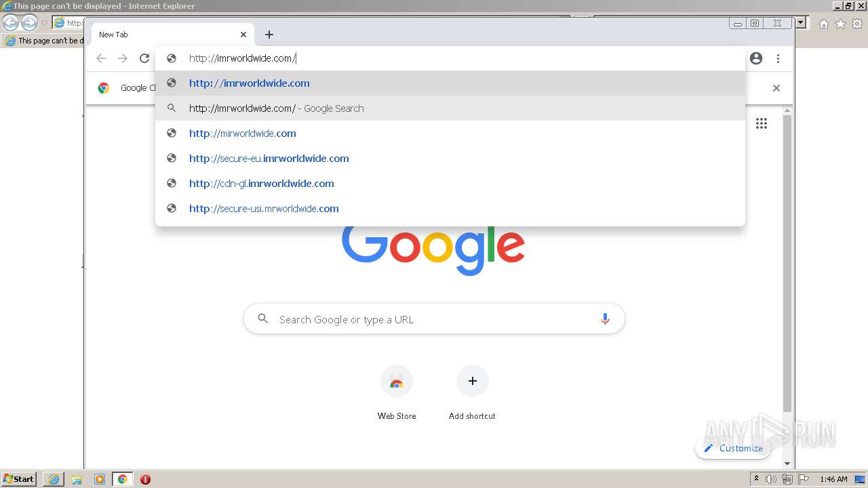Select suggestion http://secure-eu.imrworldwide.com
The width and height of the screenshot is (868, 488).
[450, 159]
